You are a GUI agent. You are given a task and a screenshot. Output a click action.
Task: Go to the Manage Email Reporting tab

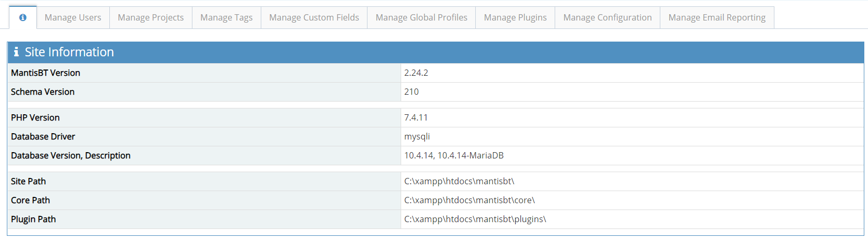coord(717,17)
